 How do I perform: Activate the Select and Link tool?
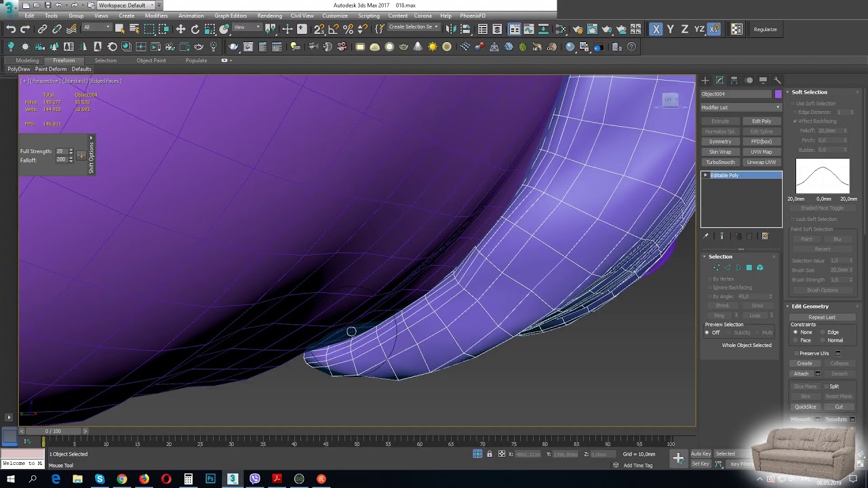tap(42, 29)
